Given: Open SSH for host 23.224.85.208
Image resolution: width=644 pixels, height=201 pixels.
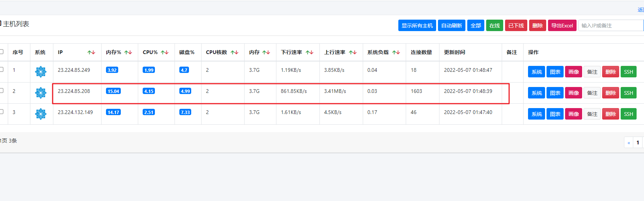Looking at the screenshot, I should pyautogui.click(x=628, y=93).
